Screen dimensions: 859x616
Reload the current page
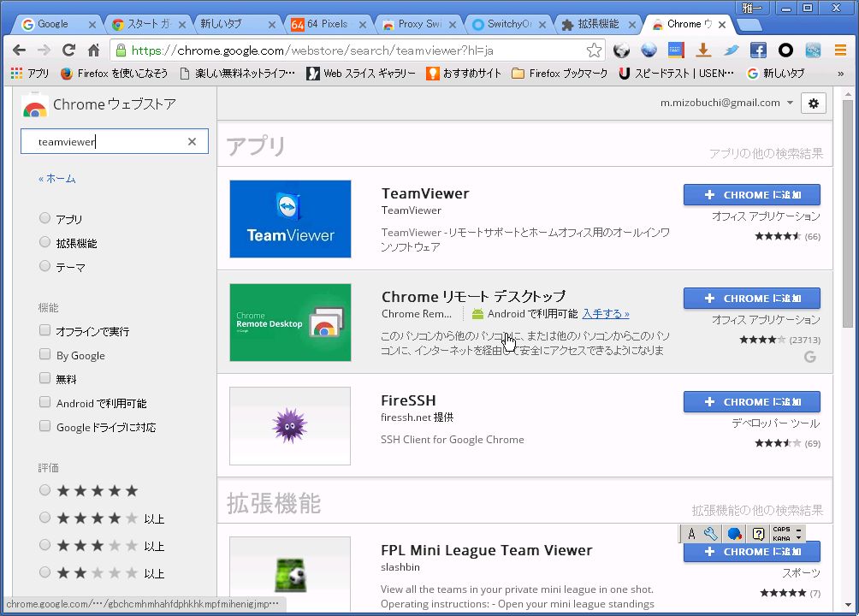[x=68, y=50]
